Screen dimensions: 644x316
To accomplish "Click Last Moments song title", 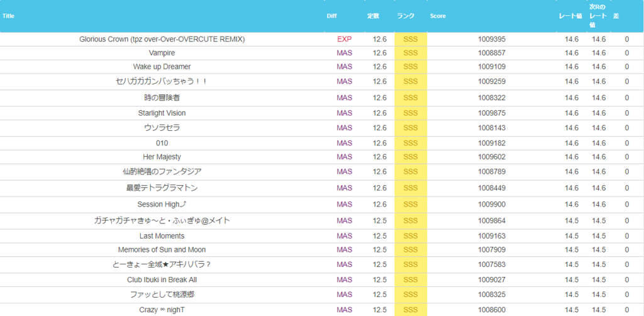I will pos(162,236).
